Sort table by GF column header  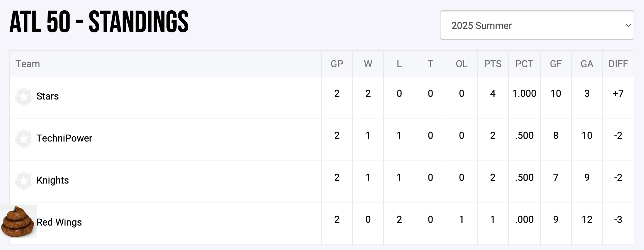click(555, 64)
